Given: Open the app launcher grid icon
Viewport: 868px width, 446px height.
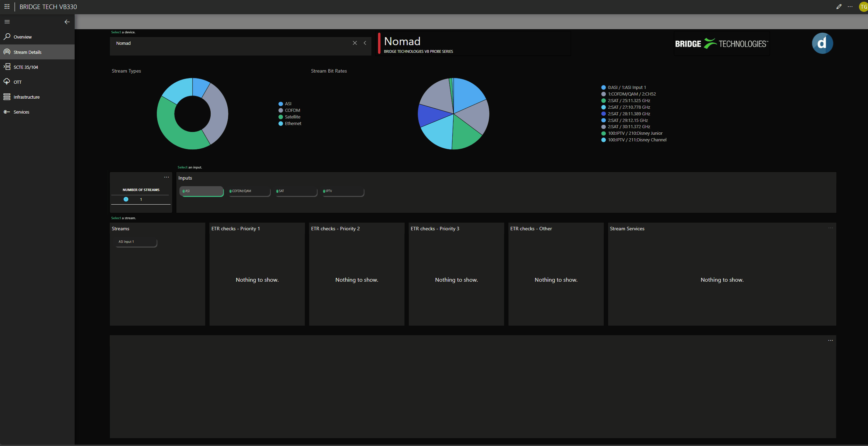Looking at the screenshot, I should pos(7,7).
